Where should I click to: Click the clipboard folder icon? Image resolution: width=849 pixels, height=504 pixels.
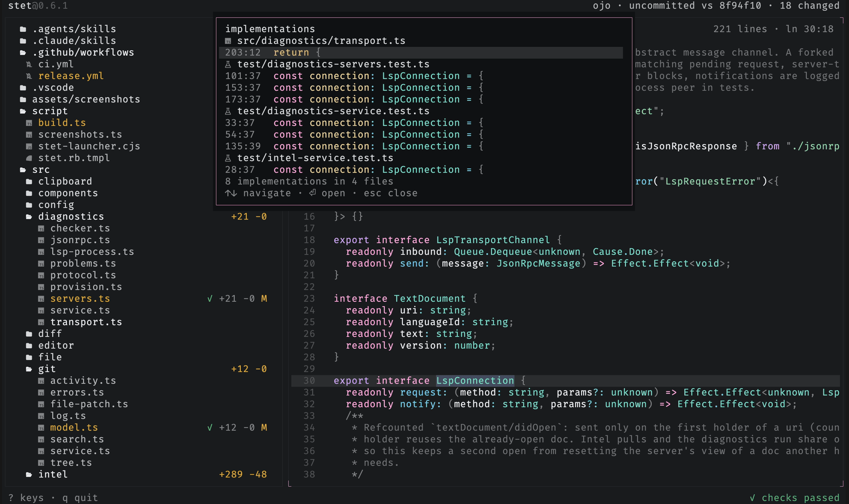point(29,182)
